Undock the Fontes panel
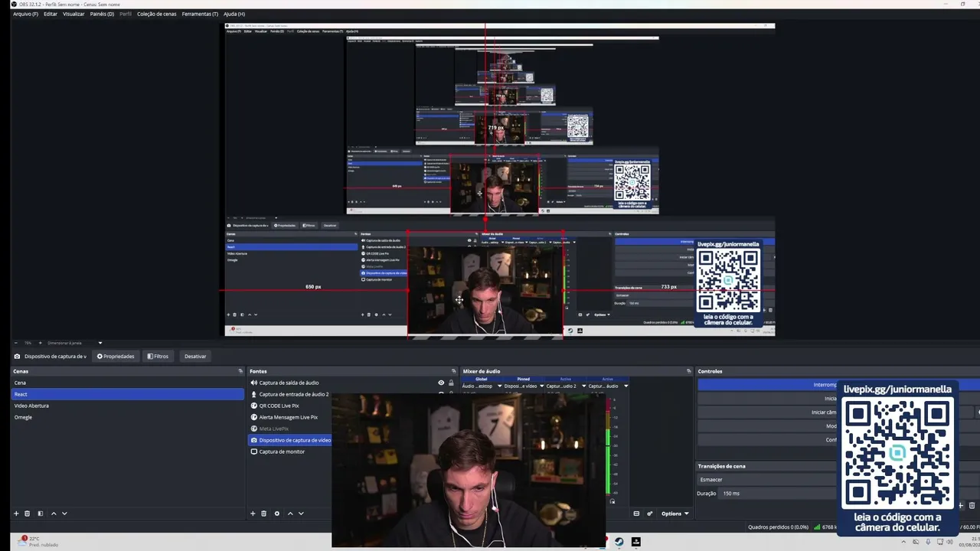980x551 pixels. pos(454,371)
